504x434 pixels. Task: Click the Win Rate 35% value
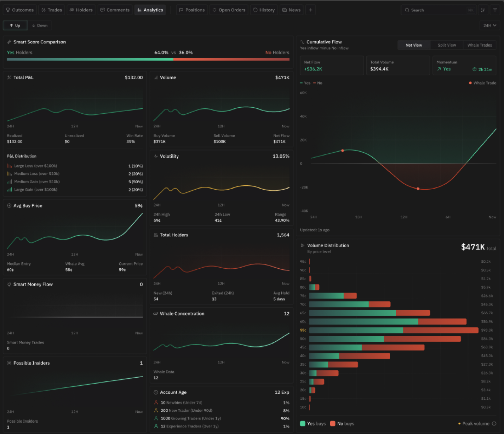coord(131,142)
